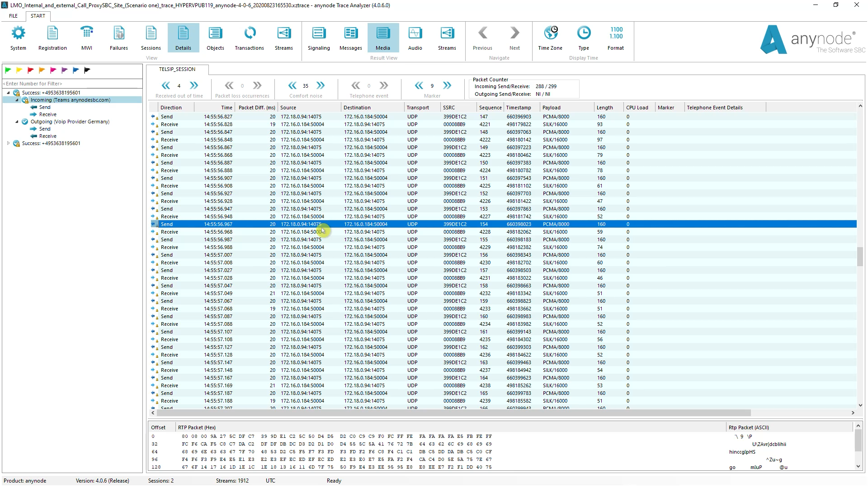
Task: Open the Transactions view
Action: tap(249, 38)
